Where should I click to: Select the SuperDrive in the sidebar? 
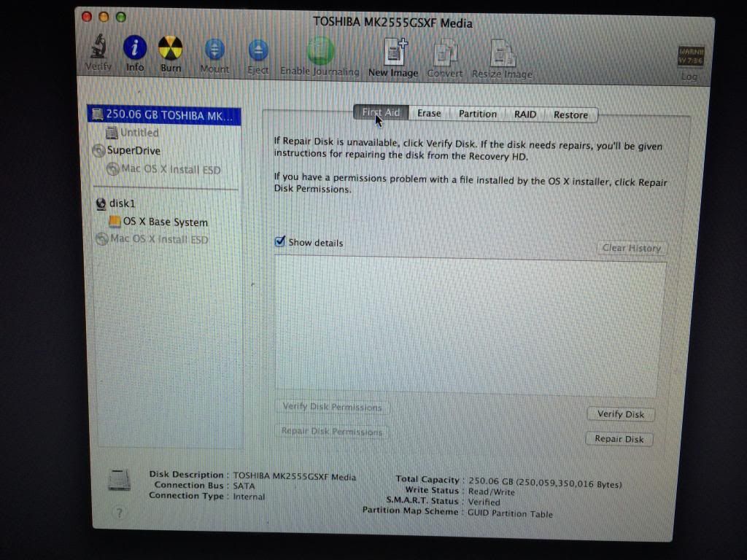[x=133, y=150]
